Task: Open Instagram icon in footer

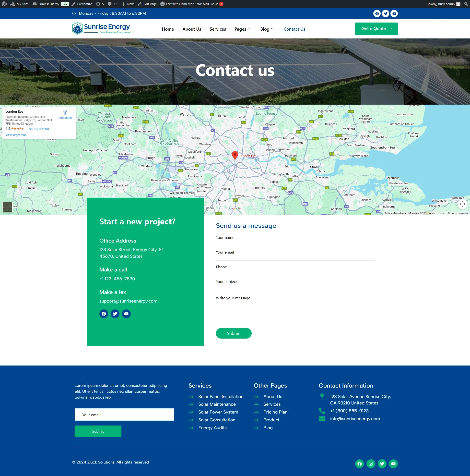Action: [371, 464]
